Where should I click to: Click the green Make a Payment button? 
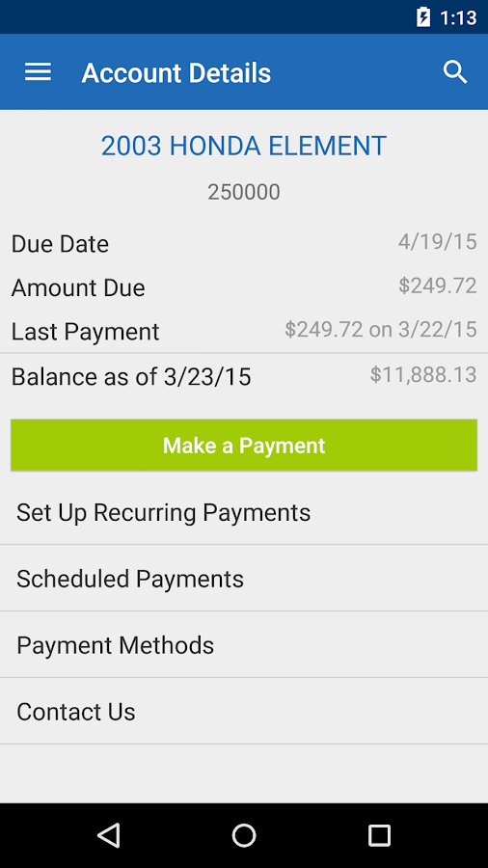point(244,445)
